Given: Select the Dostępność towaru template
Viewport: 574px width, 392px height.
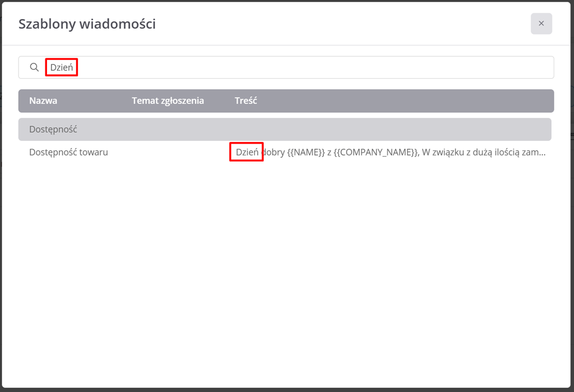Looking at the screenshot, I should tap(68, 152).
